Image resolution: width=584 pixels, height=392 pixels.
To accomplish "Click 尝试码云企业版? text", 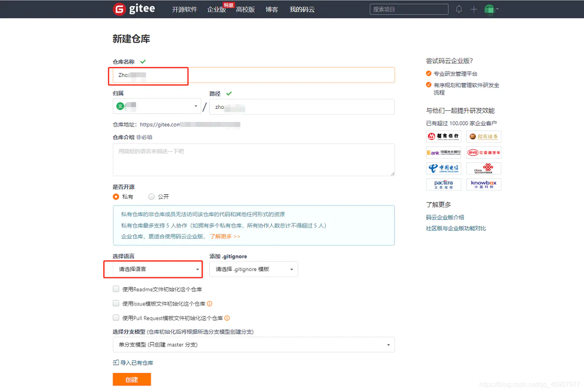I will (450, 61).
